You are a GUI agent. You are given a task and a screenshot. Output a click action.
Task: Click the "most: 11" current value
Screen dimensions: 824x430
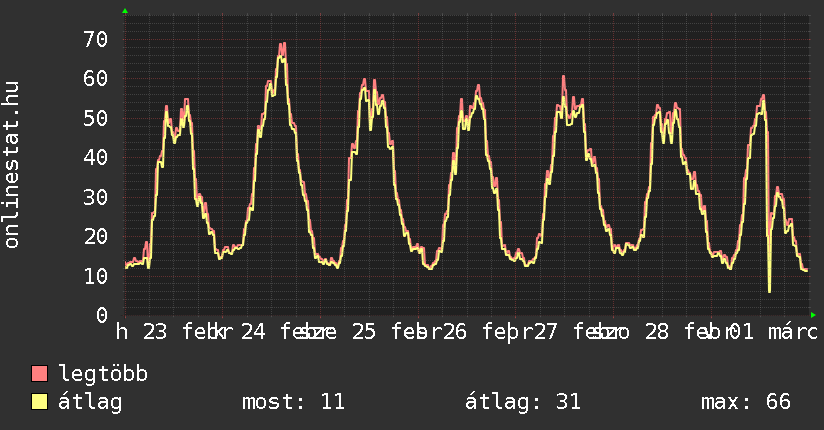point(293,402)
